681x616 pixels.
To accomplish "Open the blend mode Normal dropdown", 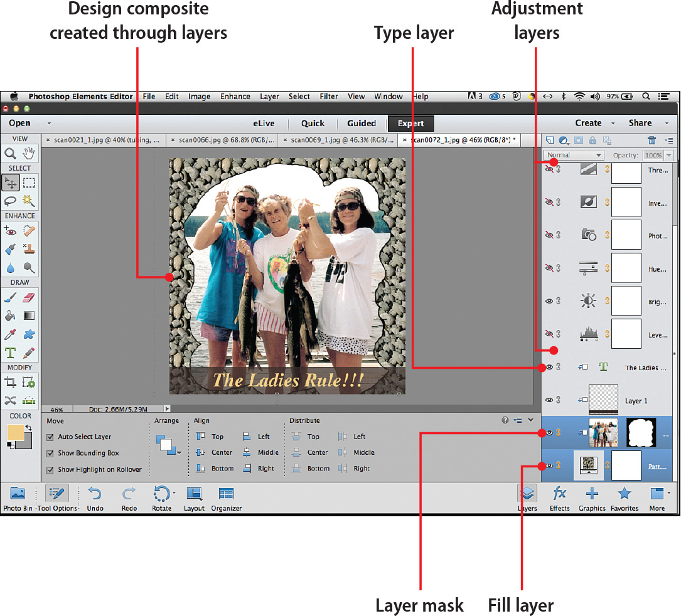I will click(x=574, y=155).
